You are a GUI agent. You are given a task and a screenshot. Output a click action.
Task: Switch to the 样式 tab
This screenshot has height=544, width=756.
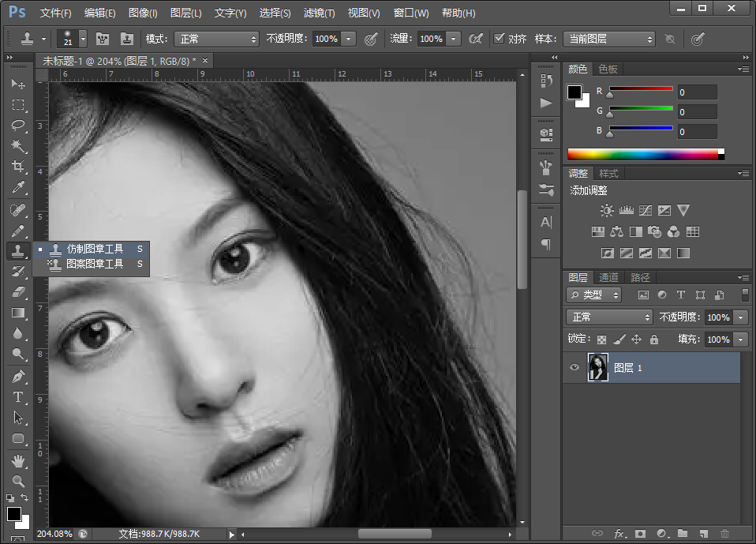coord(608,173)
